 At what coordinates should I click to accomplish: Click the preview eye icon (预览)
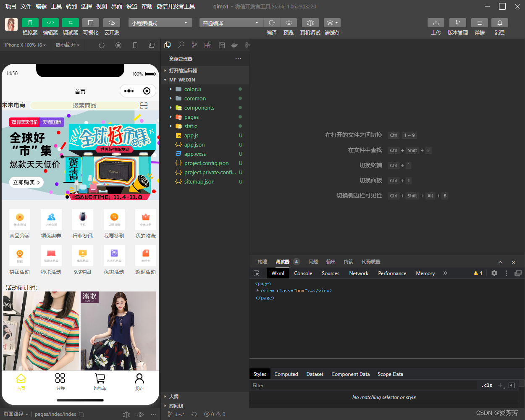(x=289, y=23)
